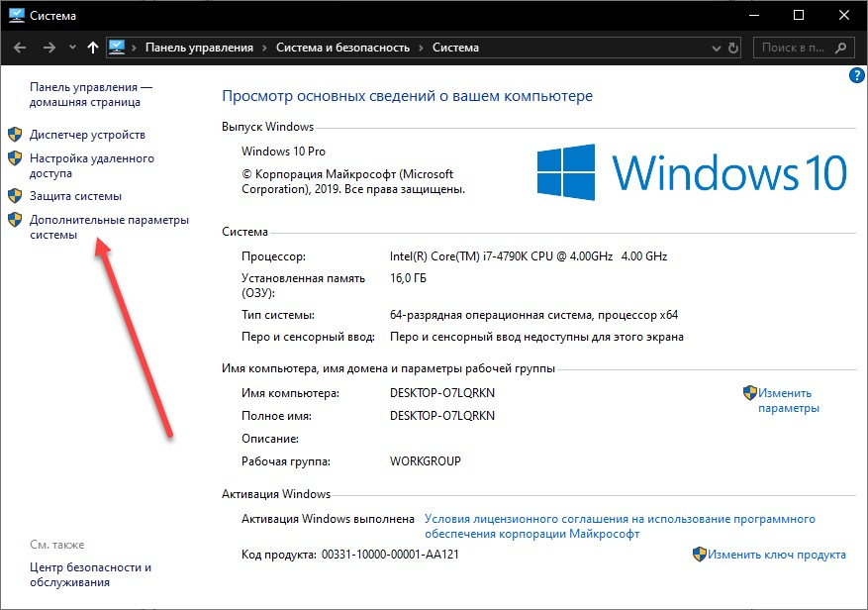Click the WORKGROUP value

click(x=426, y=460)
